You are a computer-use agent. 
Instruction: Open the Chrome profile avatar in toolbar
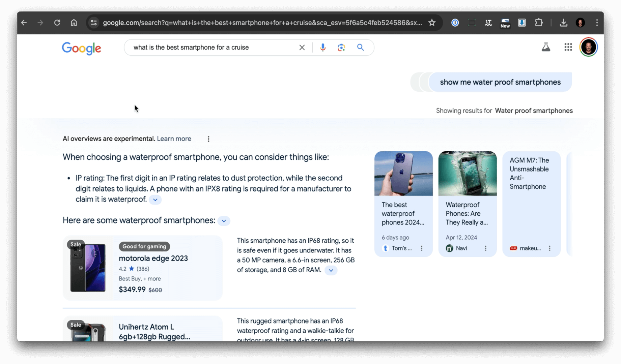[580, 23]
